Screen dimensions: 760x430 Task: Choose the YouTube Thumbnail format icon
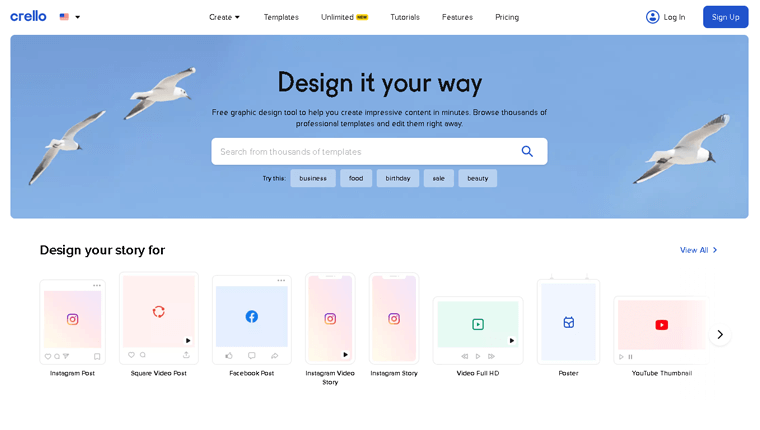click(661, 325)
